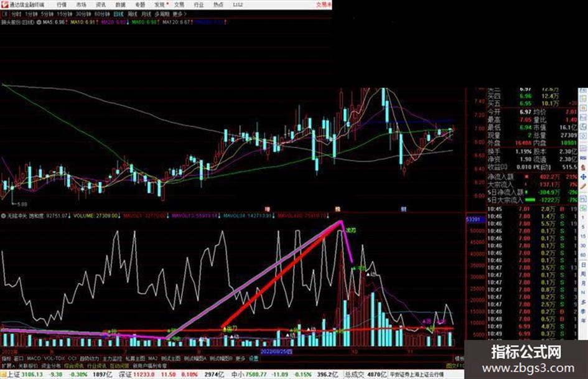Open the 行业资讯 tab
The width and height of the screenshot is (588, 379).
tap(96, 365)
